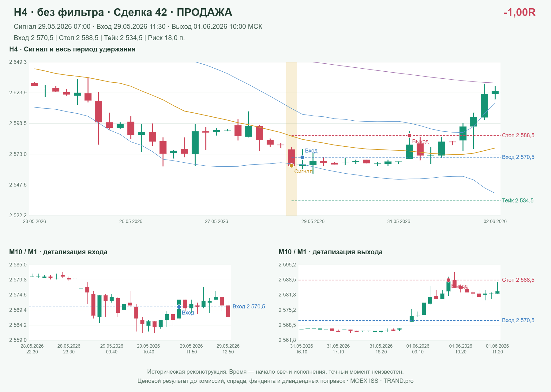This screenshot has width=551, height=392.
Task: Click the -1,00R result value
Action: coord(519,12)
